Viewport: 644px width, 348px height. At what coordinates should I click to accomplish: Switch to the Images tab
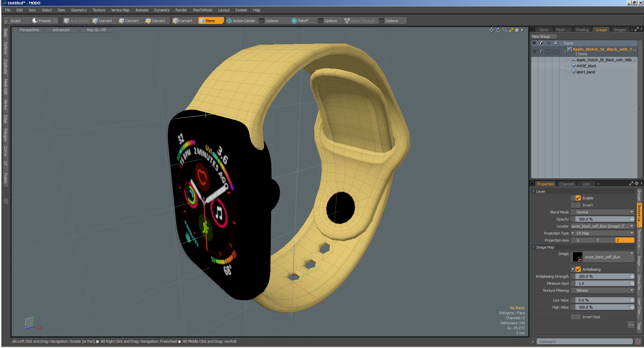620,30
